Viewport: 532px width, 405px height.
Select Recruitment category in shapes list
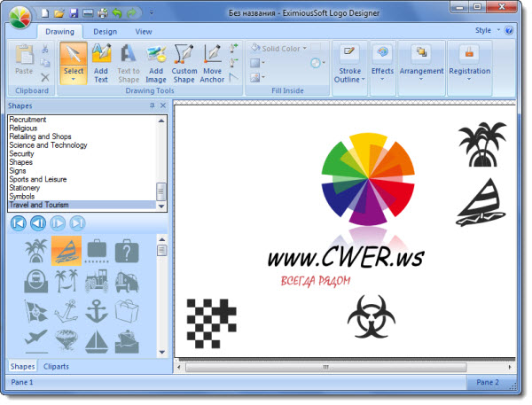(82, 120)
